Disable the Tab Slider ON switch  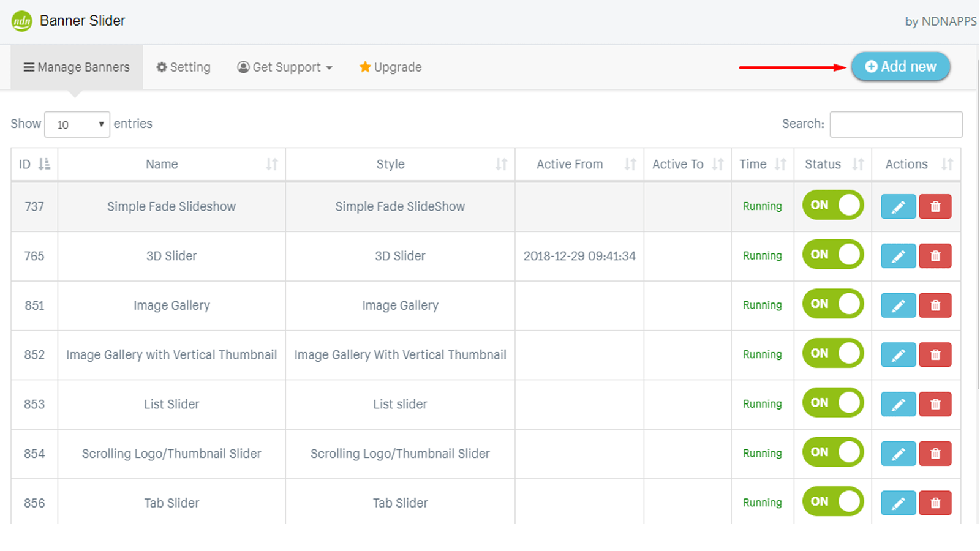pyautogui.click(x=832, y=502)
